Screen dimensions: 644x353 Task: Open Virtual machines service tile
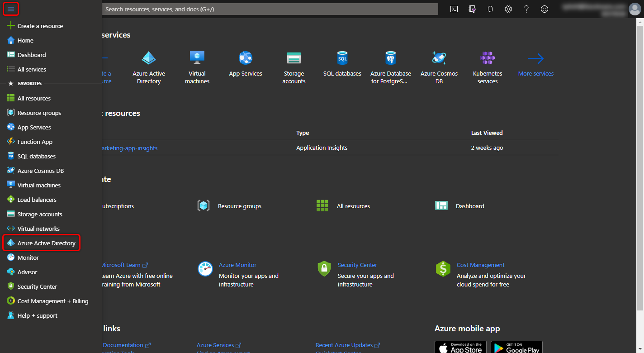point(197,67)
